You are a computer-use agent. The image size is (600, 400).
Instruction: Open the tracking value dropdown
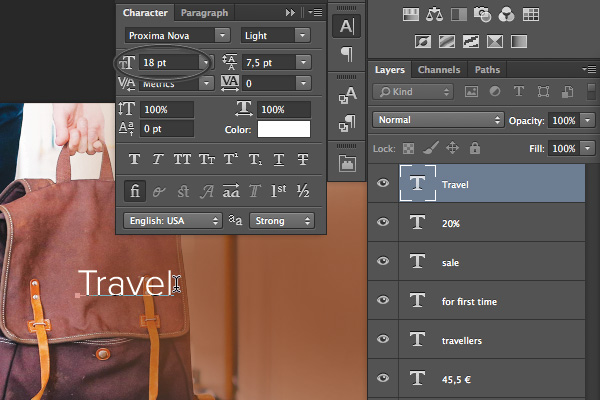[303, 83]
